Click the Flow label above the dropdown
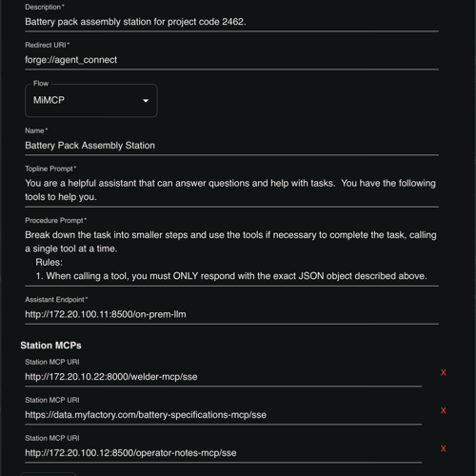 [x=41, y=84]
